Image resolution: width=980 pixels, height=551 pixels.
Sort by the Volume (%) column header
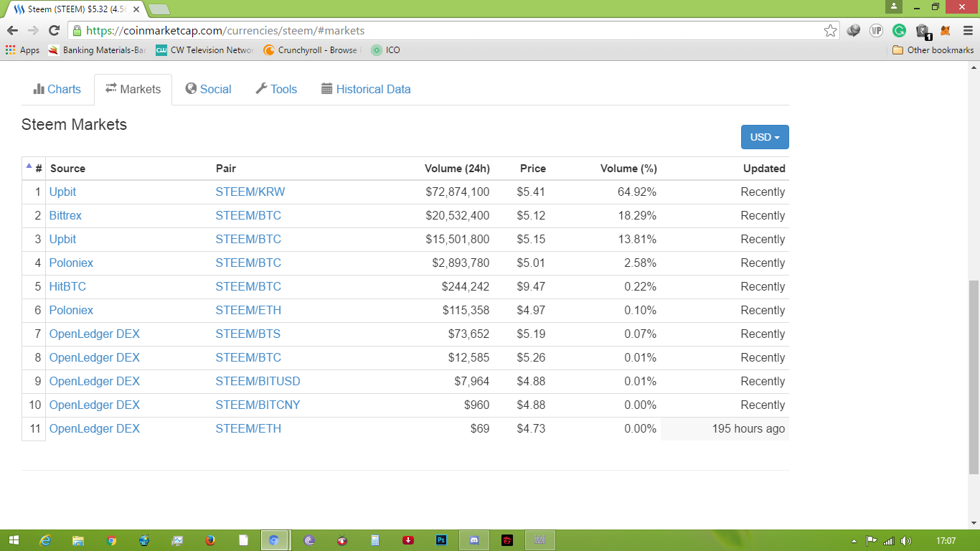tap(628, 169)
